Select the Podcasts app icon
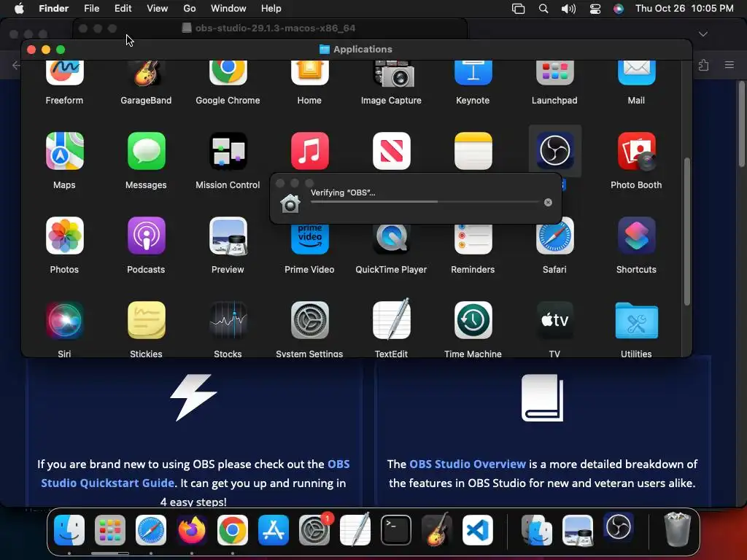This screenshot has height=560, width=747. 146,236
